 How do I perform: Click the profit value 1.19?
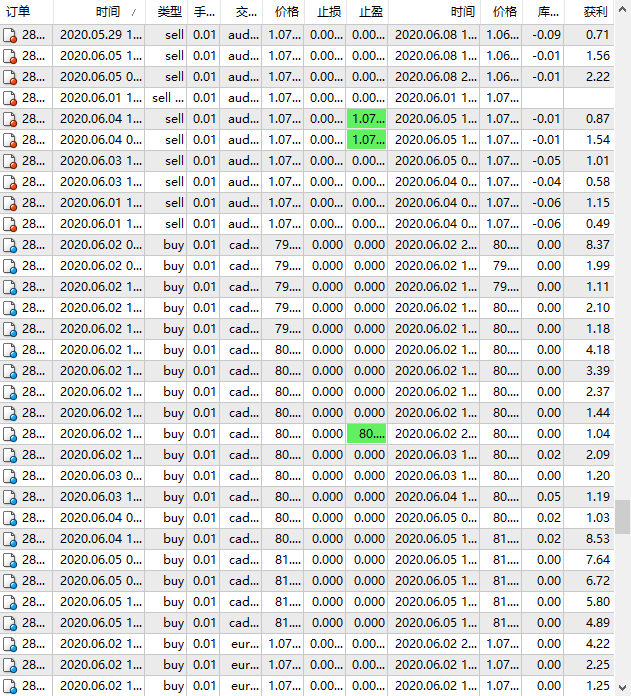(598, 497)
